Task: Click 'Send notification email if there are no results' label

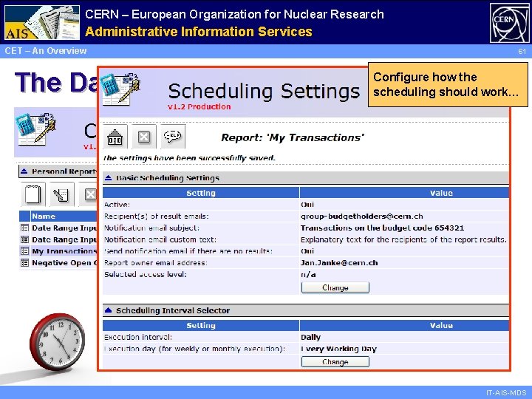Action: click(x=188, y=251)
